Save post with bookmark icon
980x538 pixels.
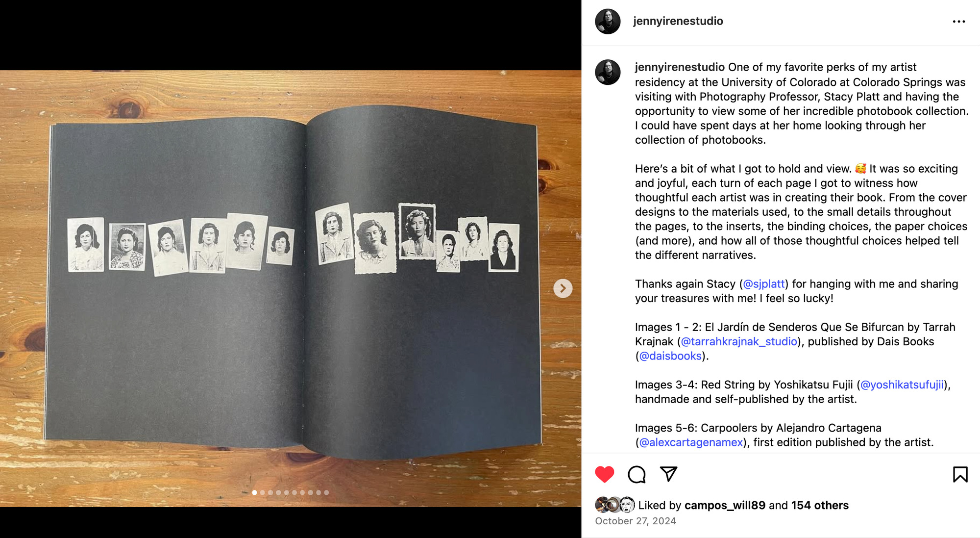click(960, 474)
